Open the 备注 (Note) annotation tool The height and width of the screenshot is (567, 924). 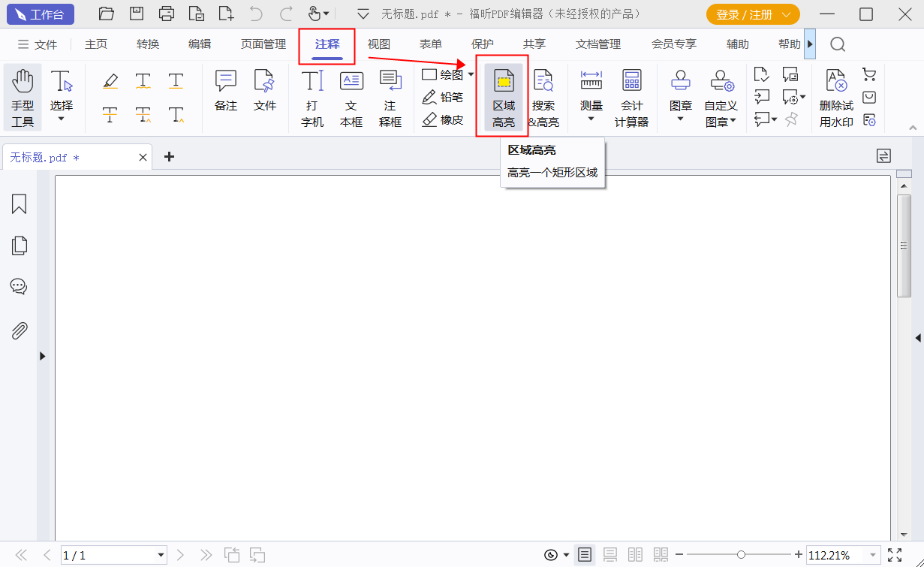225,97
